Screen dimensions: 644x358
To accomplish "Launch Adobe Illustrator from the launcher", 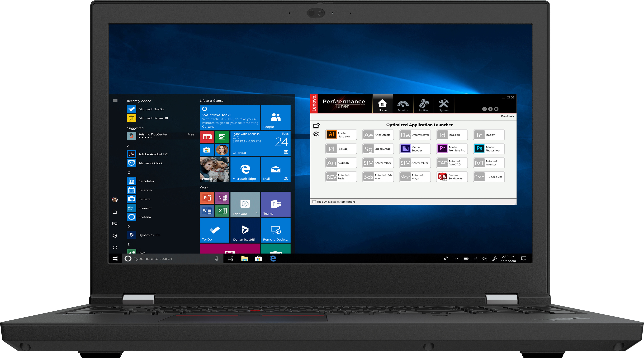I will pyautogui.click(x=341, y=135).
